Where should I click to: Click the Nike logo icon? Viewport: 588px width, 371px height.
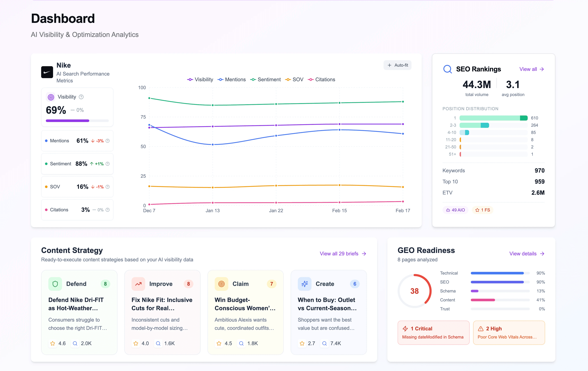coord(47,72)
